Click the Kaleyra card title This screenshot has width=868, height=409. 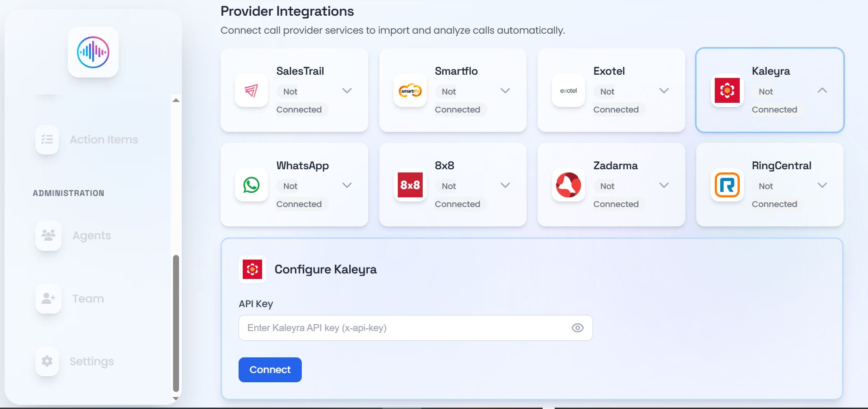pyautogui.click(x=771, y=71)
